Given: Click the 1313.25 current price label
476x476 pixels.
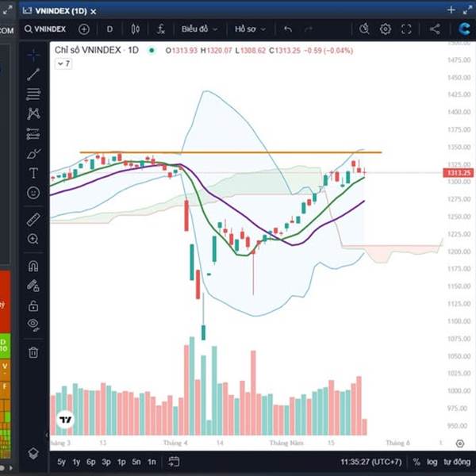Looking at the screenshot, I should [459, 173].
